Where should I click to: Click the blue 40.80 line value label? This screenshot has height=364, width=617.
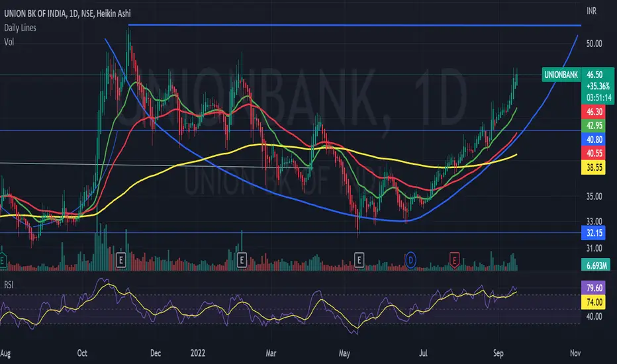pyautogui.click(x=594, y=139)
